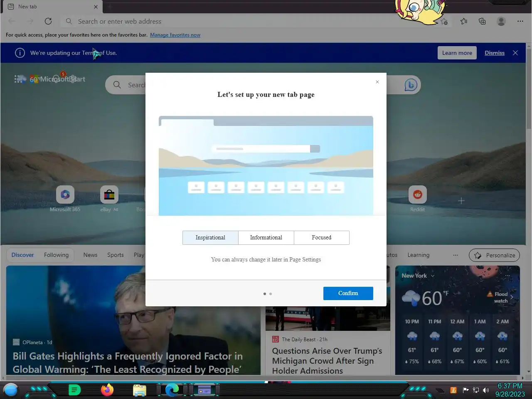Open the Favorites list icon
This screenshot has width=532, height=399.
tap(464, 21)
